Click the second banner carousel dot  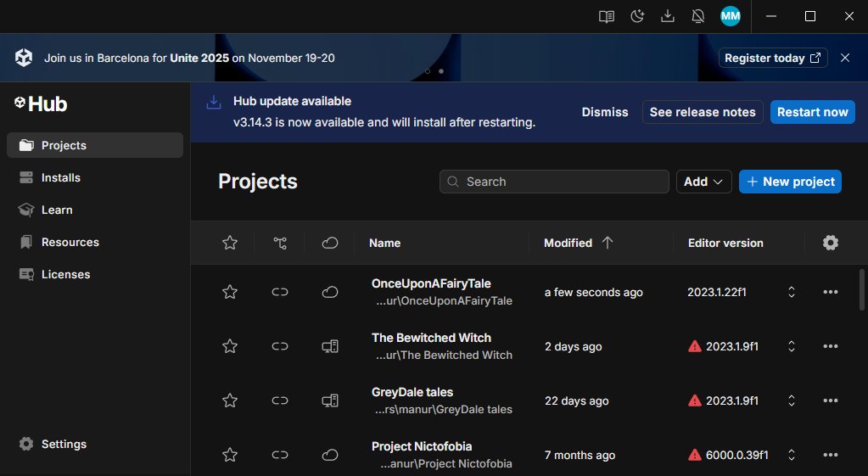(441, 71)
